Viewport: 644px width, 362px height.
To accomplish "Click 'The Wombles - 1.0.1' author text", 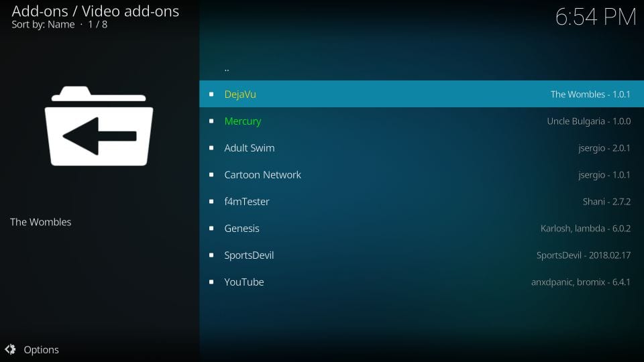I will coord(590,95).
